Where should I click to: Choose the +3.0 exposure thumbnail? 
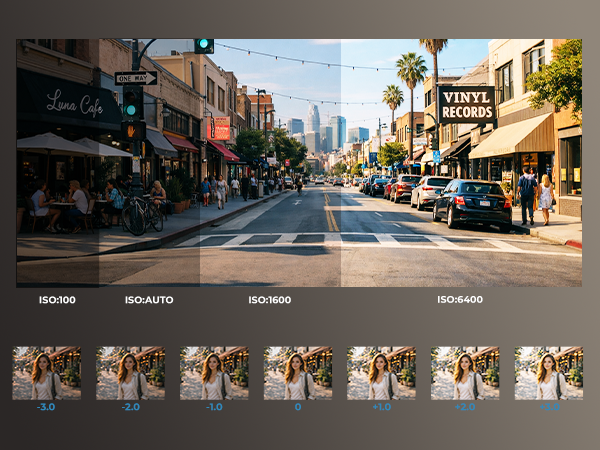[549, 373]
